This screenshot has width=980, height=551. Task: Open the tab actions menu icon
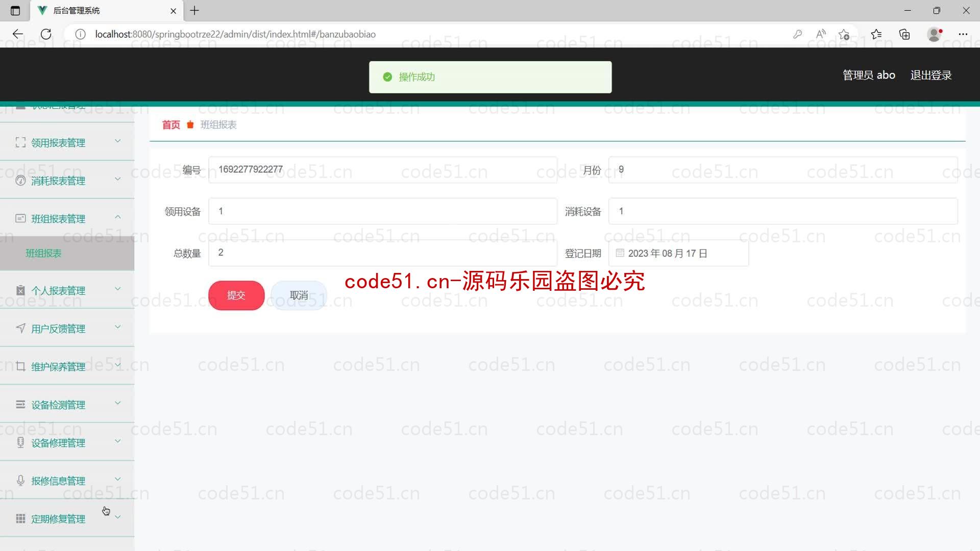click(x=15, y=10)
